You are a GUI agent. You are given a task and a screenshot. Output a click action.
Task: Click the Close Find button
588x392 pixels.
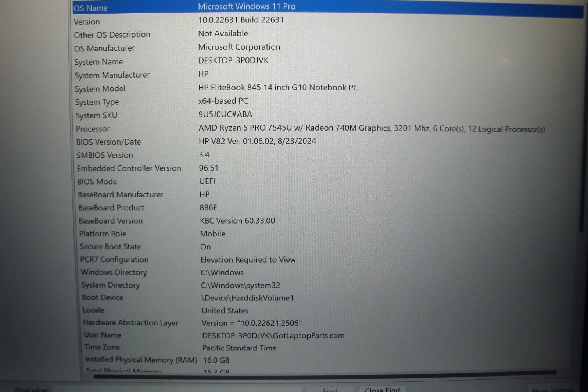point(383,389)
